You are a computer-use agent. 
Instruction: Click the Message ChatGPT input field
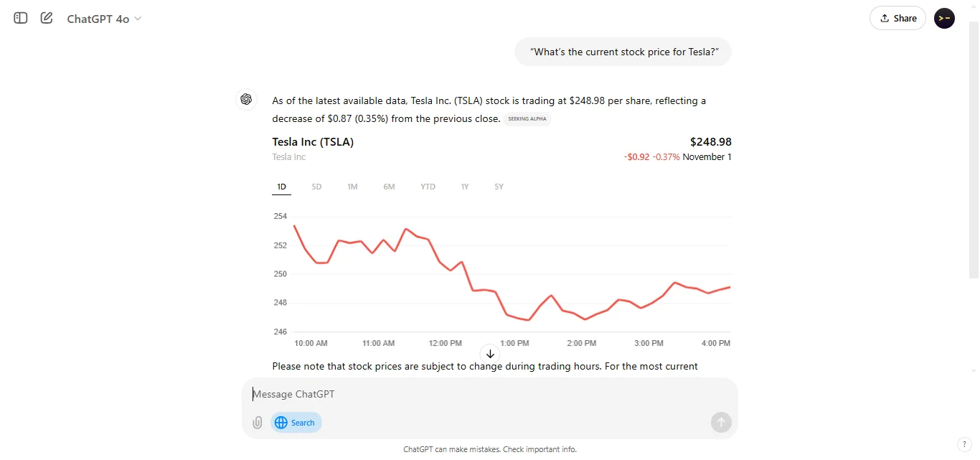[430, 394]
